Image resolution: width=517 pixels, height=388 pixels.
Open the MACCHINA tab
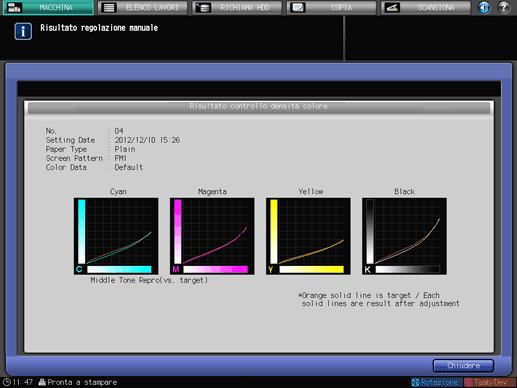coord(48,8)
